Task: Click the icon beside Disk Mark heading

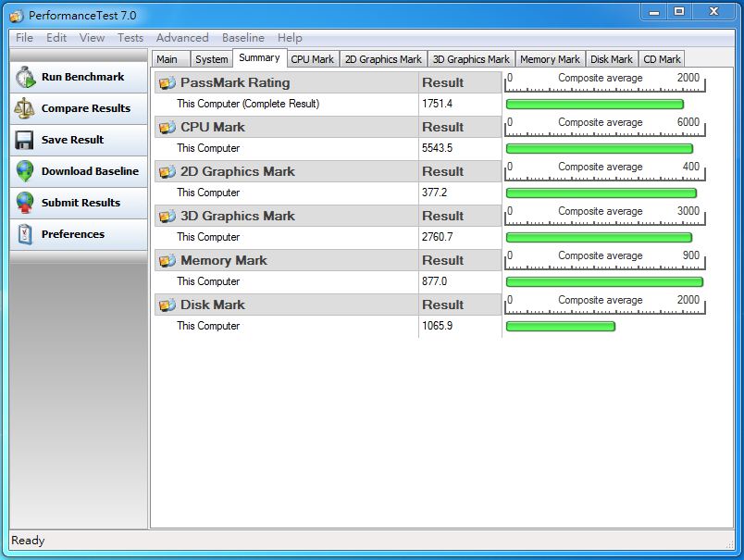Action: click(167, 305)
